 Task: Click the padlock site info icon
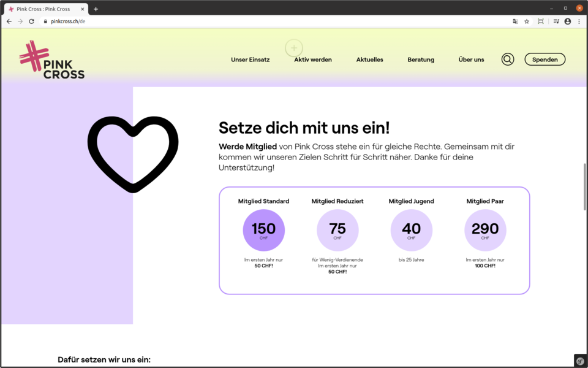46,21
